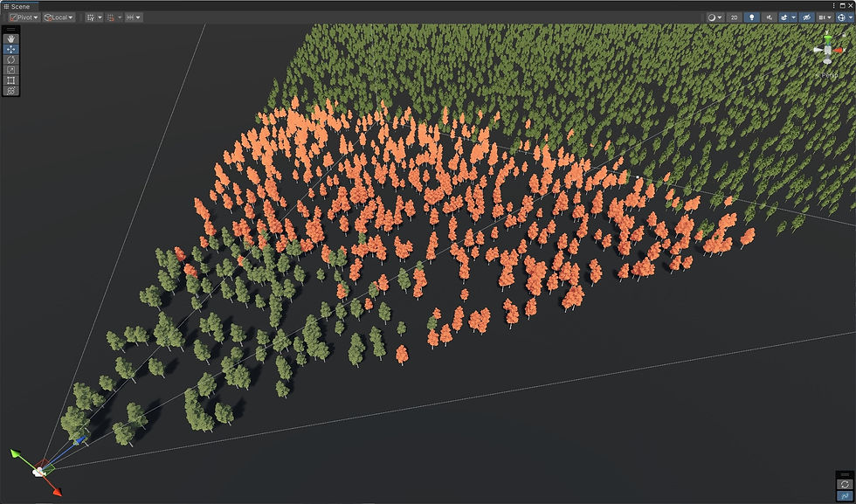Click the green Y-axis cone on the orientation gizmo
Viewport: 856px width, 504px height.
click(x=828, y=39)
